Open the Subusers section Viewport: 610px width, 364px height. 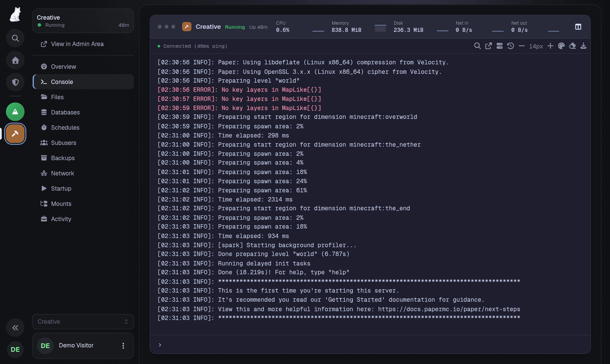click(83, 143)
